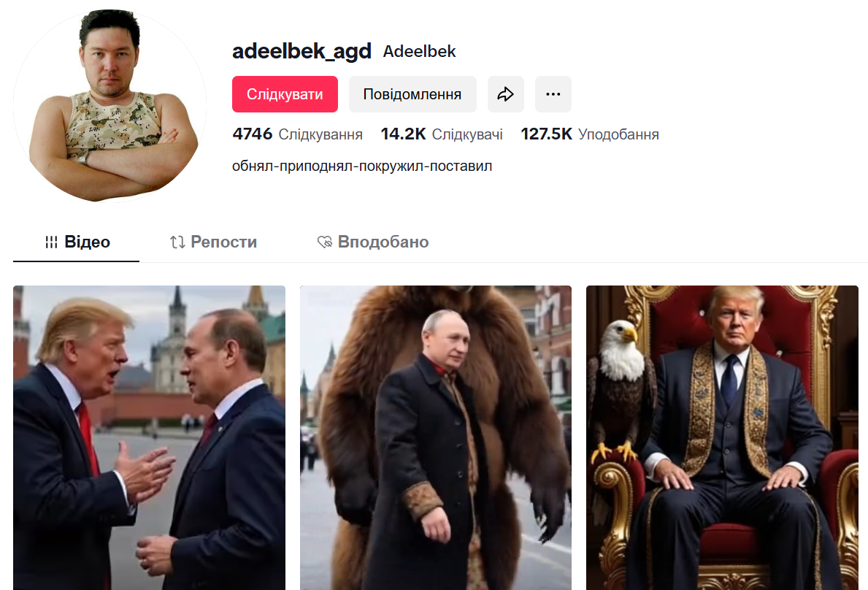The image size is (868, 590).
Task: Click the 127.5K Уподобання count
Action: (x=590, y=134)
